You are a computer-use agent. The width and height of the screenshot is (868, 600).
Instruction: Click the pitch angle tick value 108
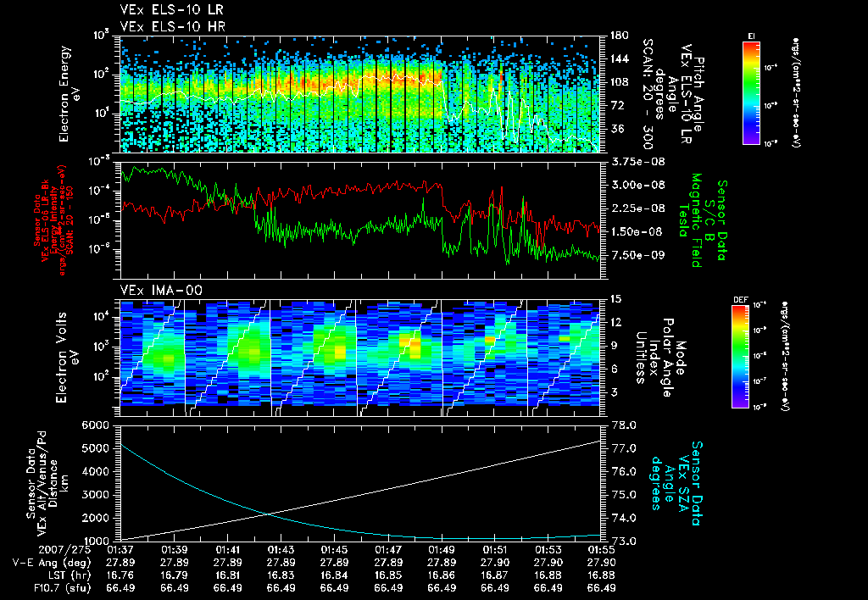tap(619, 82)
